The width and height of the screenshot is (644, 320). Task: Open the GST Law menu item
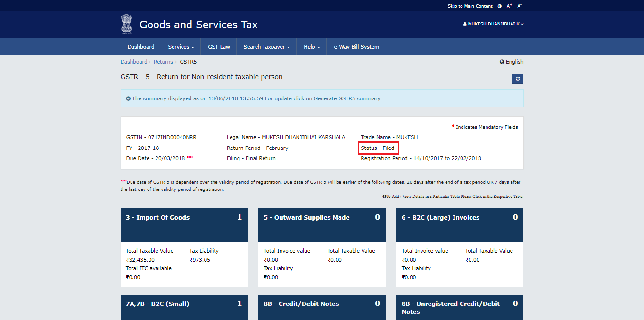(x=219, y=47)
